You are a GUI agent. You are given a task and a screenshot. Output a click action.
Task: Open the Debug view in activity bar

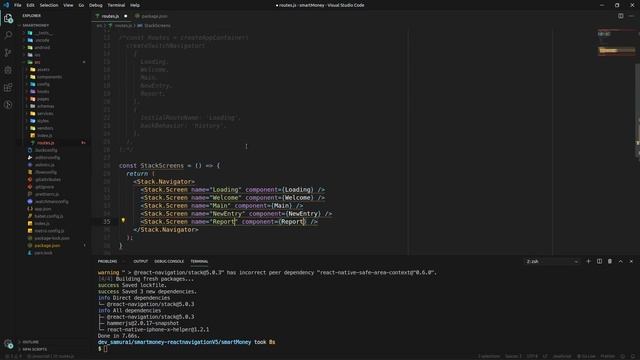(8, 70)
